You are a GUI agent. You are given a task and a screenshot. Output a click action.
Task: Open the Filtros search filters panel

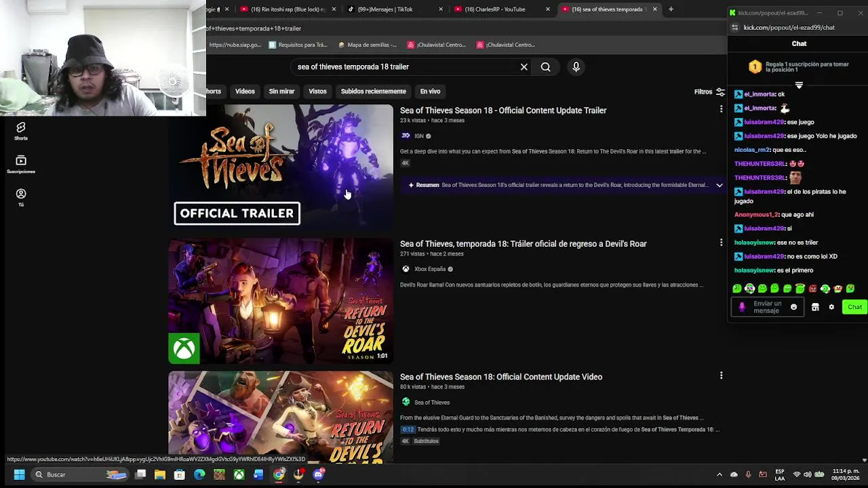coord(709,91)
